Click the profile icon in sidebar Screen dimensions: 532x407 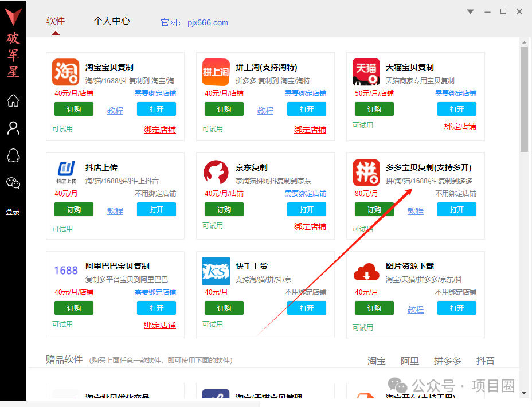(13, 128)
